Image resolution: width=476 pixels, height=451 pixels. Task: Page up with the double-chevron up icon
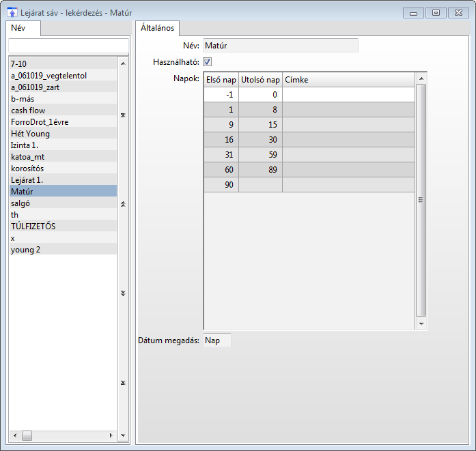pos(123,204)
